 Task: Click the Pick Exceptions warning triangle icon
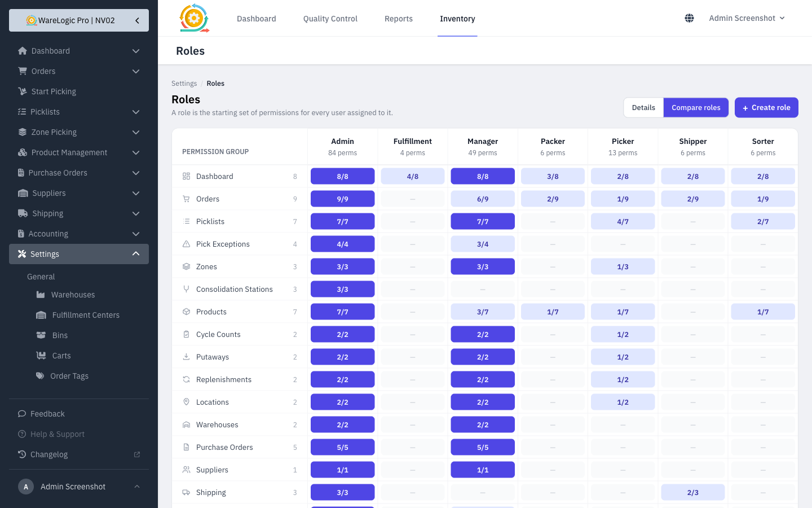186,244
